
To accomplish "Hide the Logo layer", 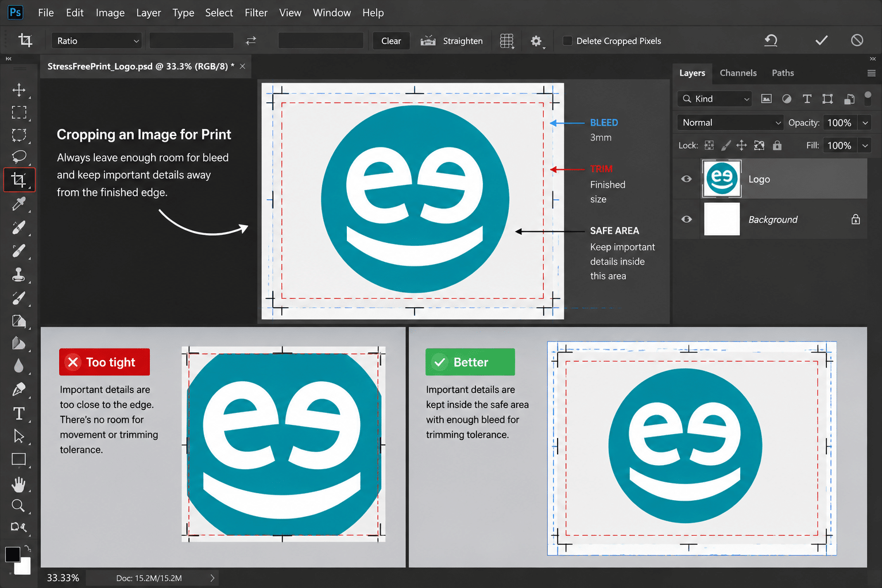I will click(686, 179).
